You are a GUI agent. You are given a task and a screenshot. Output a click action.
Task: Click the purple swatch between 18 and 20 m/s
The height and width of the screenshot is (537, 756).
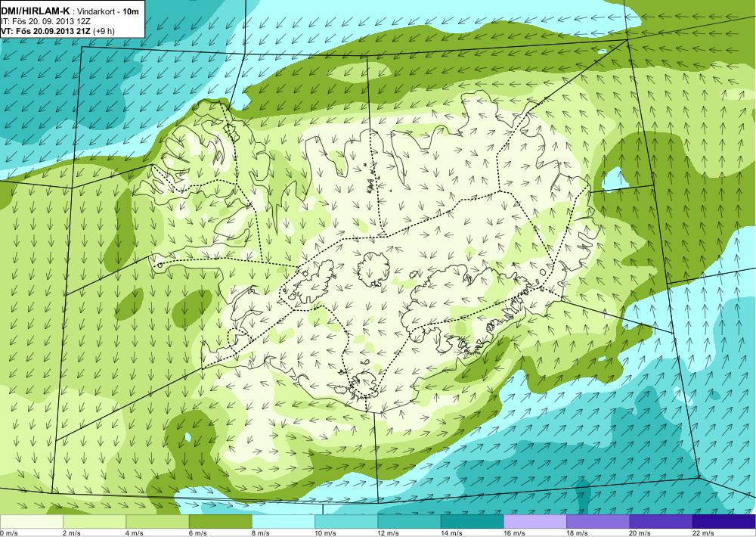pos(598,522)
